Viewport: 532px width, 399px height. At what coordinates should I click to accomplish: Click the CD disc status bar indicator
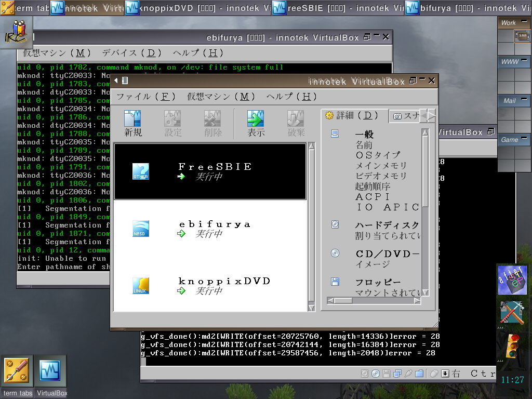[x=376, y=374]
